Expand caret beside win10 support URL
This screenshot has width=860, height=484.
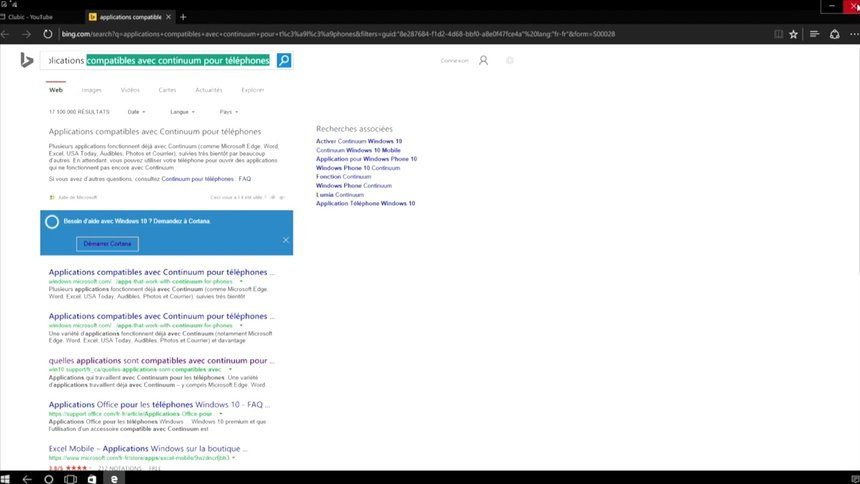pos(230,370)
